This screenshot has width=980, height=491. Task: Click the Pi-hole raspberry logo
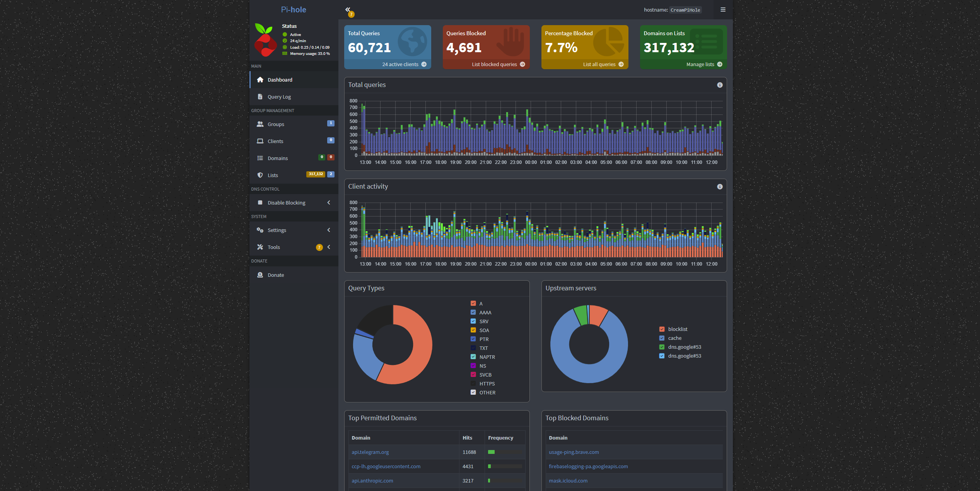click(265, 40)
